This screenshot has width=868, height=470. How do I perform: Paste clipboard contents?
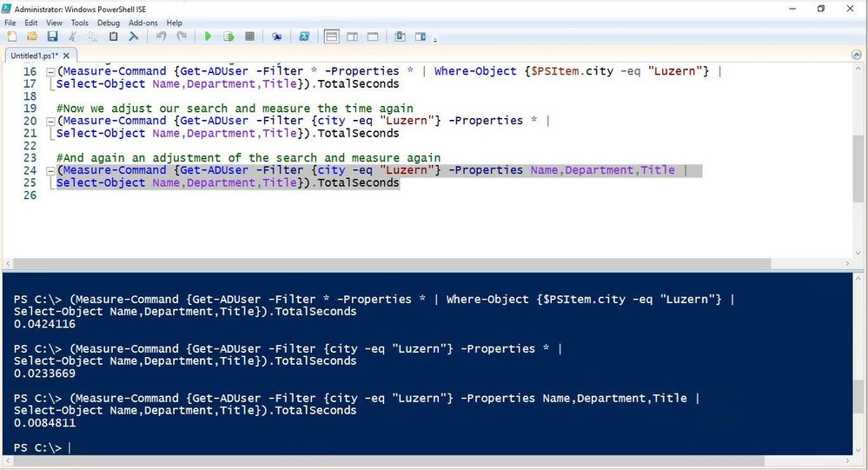tap(114, 36)
